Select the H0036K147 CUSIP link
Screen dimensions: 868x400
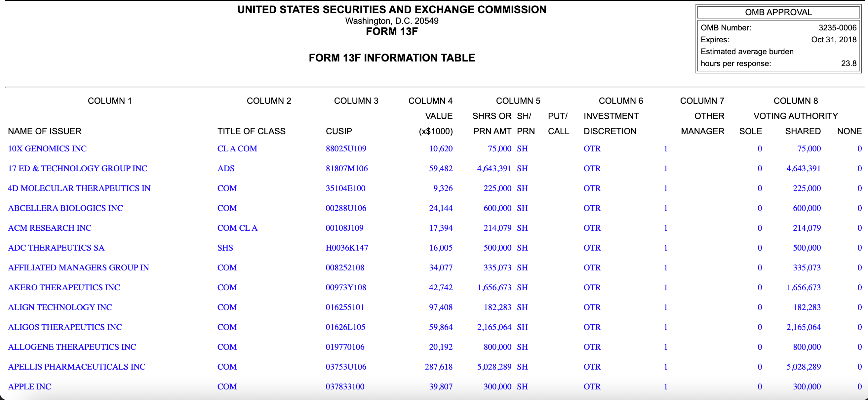click(x=347, y=248)
